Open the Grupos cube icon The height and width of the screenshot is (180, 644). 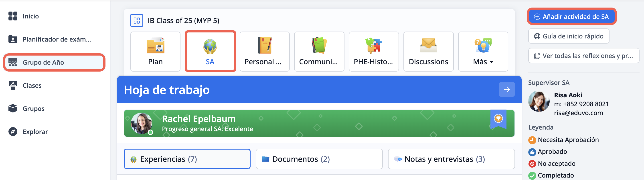click(x=13, y=109)
